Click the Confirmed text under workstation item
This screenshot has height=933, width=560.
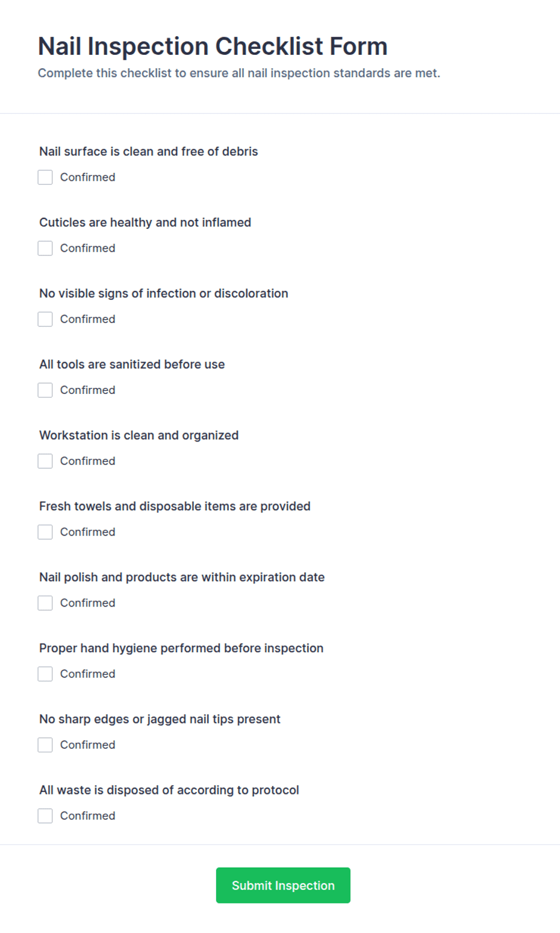(x=87, y=461)
